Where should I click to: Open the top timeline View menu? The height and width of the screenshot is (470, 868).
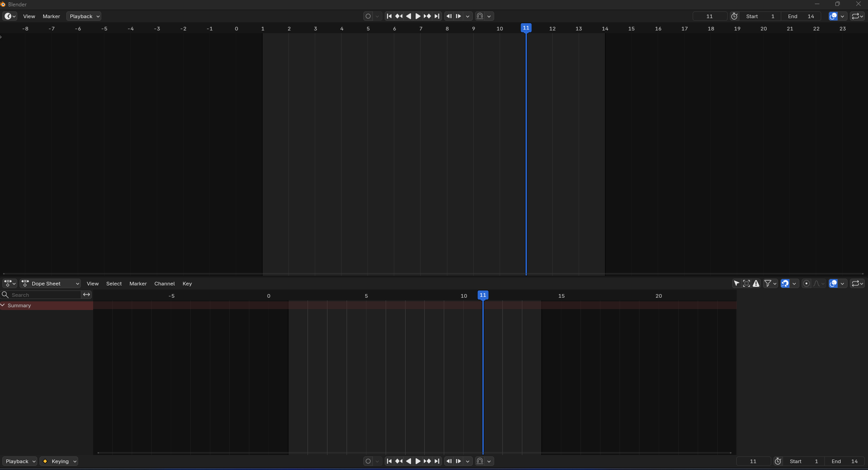pyautogui.click(x=29, y=16)
